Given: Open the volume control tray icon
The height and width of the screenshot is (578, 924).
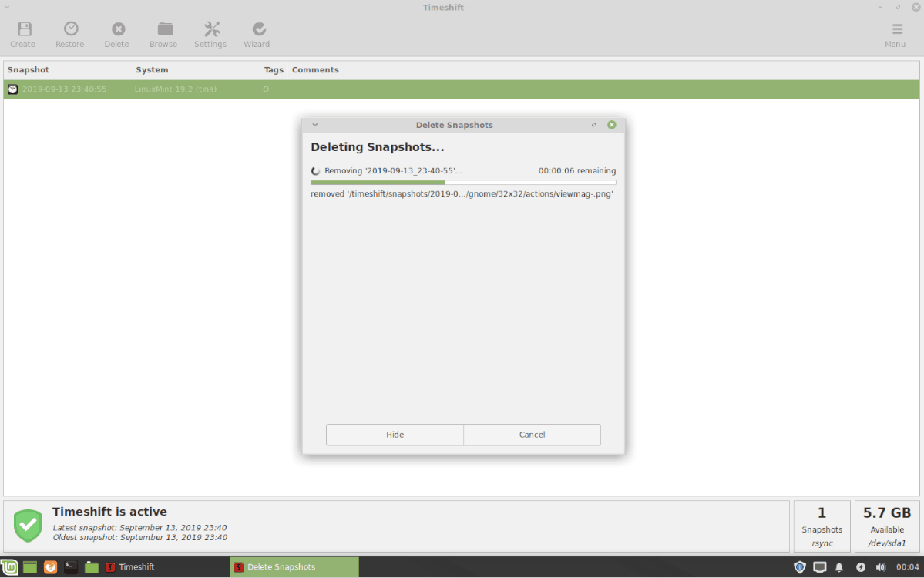Looking at the screenshot, I should coord(881,567).
